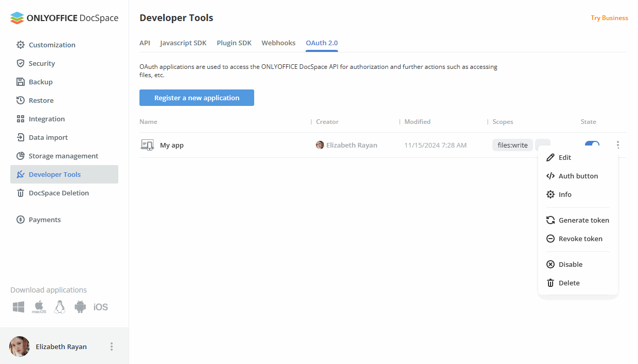Viewport: 638px width, 364px height.
Task: Select the OAuth 2.0 tab
Action: coord(322,43)
